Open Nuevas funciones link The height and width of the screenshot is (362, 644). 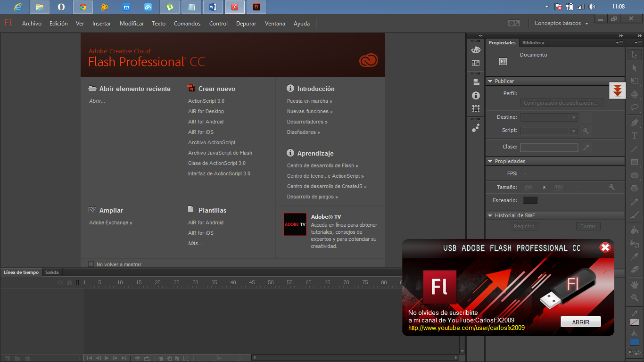tap(310, 111)
